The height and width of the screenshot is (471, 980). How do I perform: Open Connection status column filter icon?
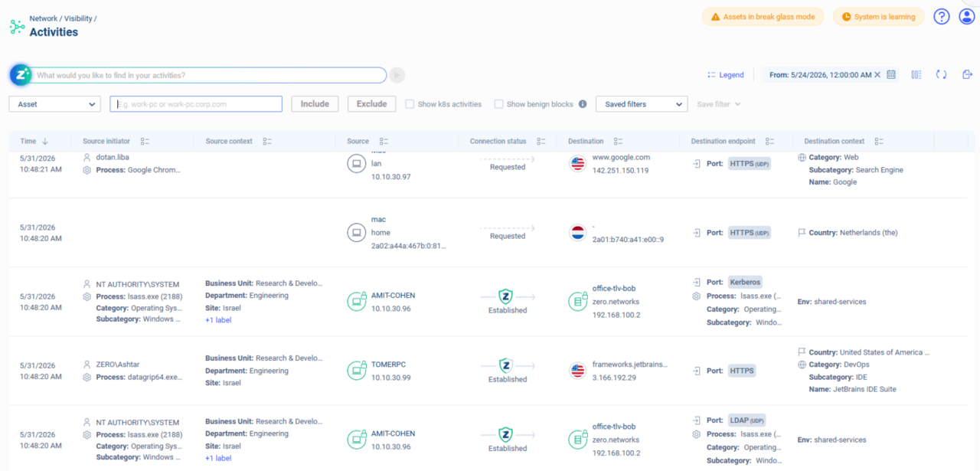(x=541, y=142)
